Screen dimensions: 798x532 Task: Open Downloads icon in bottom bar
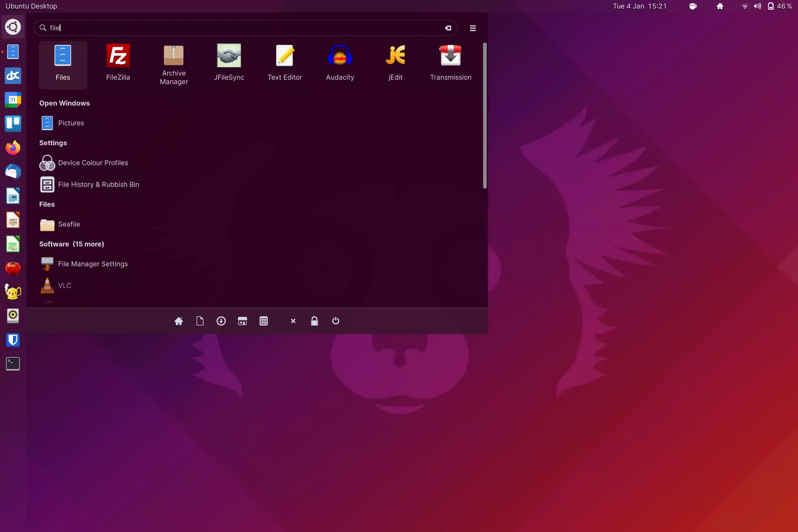click(x=221, y=321)
